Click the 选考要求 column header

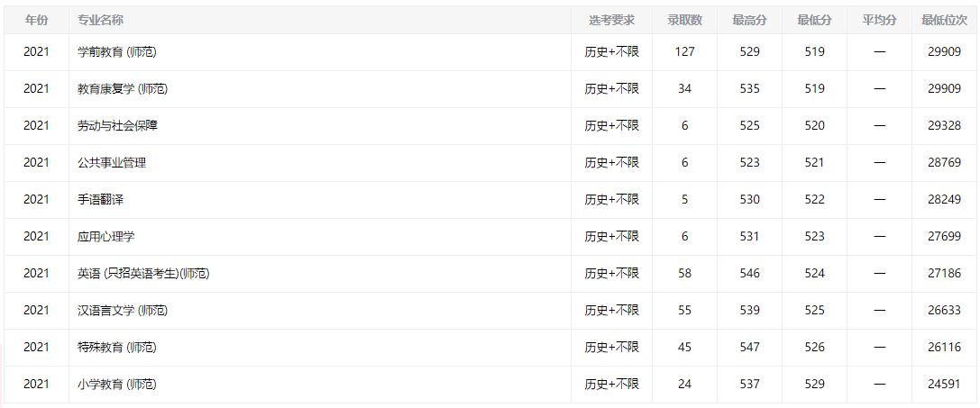click(611, 20)
